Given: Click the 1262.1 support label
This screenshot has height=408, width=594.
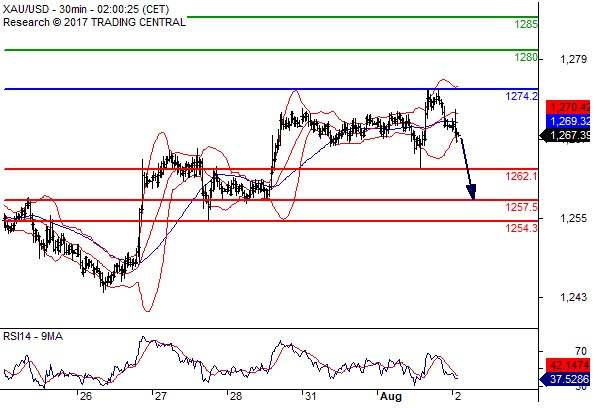Looking at the screenshot, I should pyautogui.click(x=521, y=176).
